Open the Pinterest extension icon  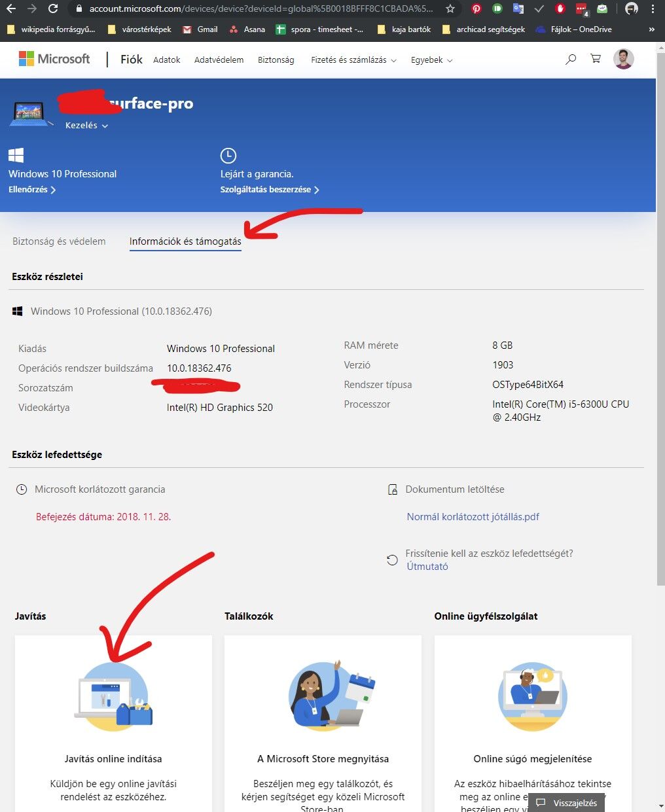tap(476, 9)
